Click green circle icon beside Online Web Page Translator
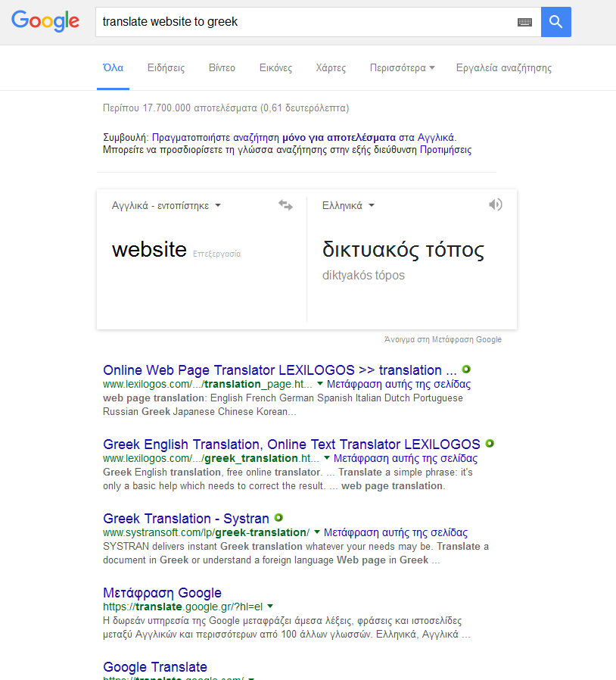The width and height of the screenshot is (616, 680). coord(466,370)
